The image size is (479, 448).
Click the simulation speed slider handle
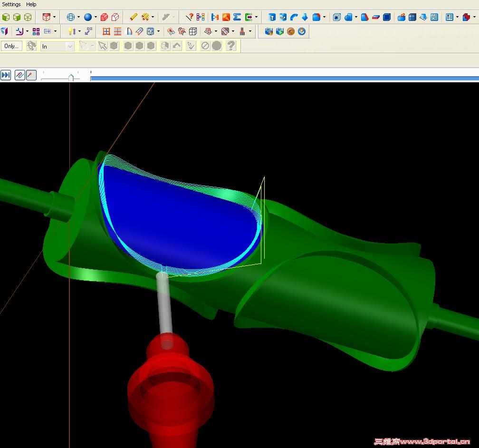point(71,78)
